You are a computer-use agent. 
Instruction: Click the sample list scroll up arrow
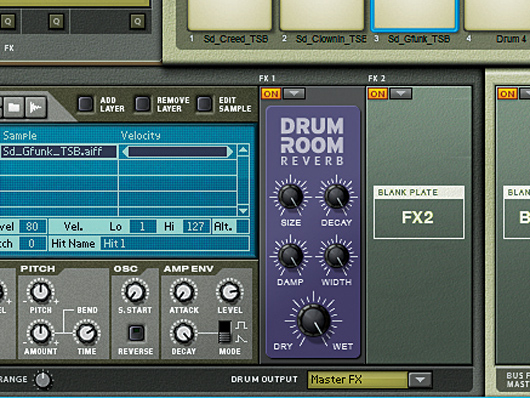click(243, 150)
